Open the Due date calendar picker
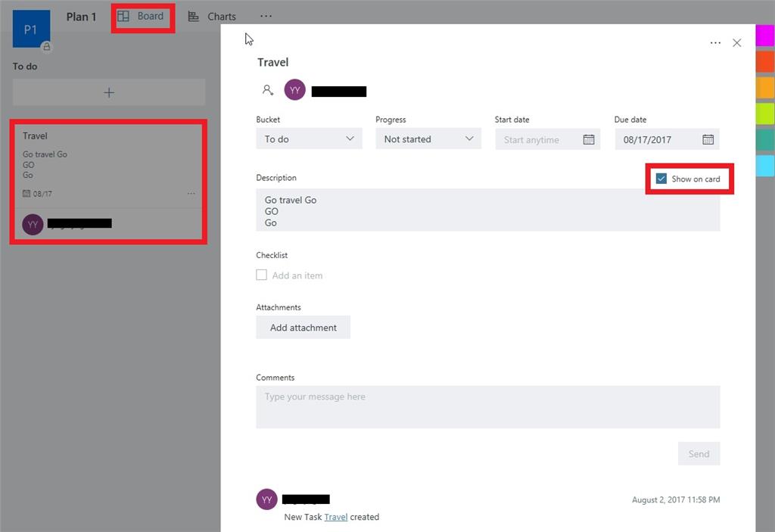Screen dimensions: 775x532 pyautogui.click(x=708, y=139)
